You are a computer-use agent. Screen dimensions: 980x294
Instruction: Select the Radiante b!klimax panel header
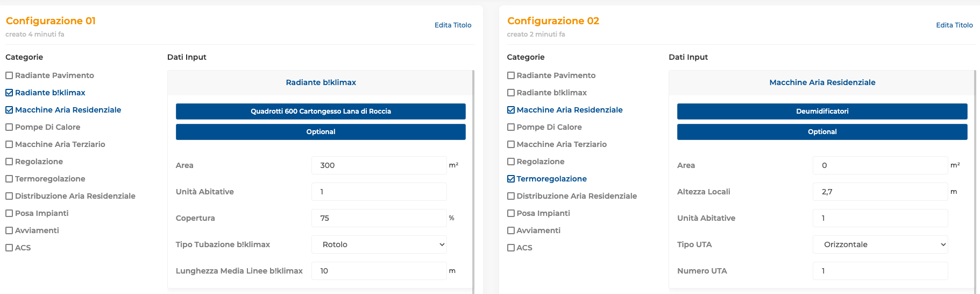click(321, 82)
